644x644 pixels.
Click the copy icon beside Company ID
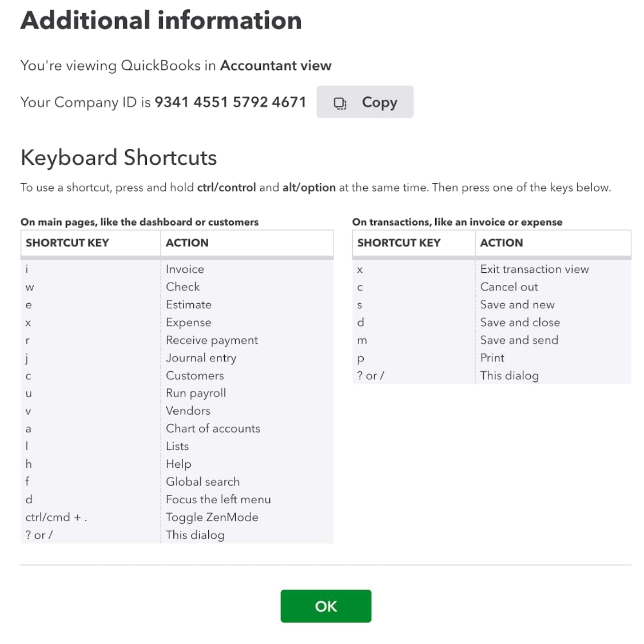tap(340, 103)
